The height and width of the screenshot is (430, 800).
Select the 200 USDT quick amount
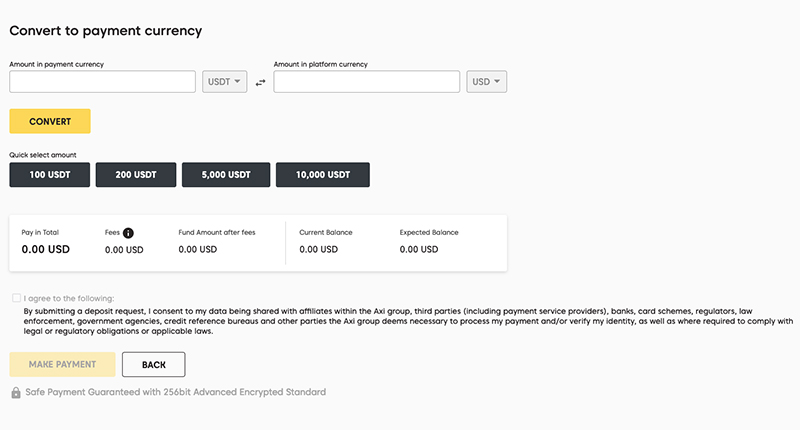tap(136, 175)
